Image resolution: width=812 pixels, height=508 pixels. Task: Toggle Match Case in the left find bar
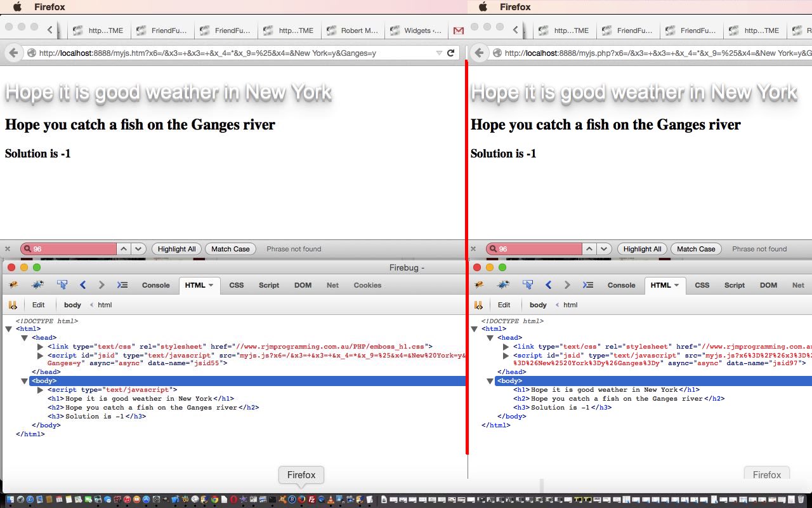pos(230,249)
